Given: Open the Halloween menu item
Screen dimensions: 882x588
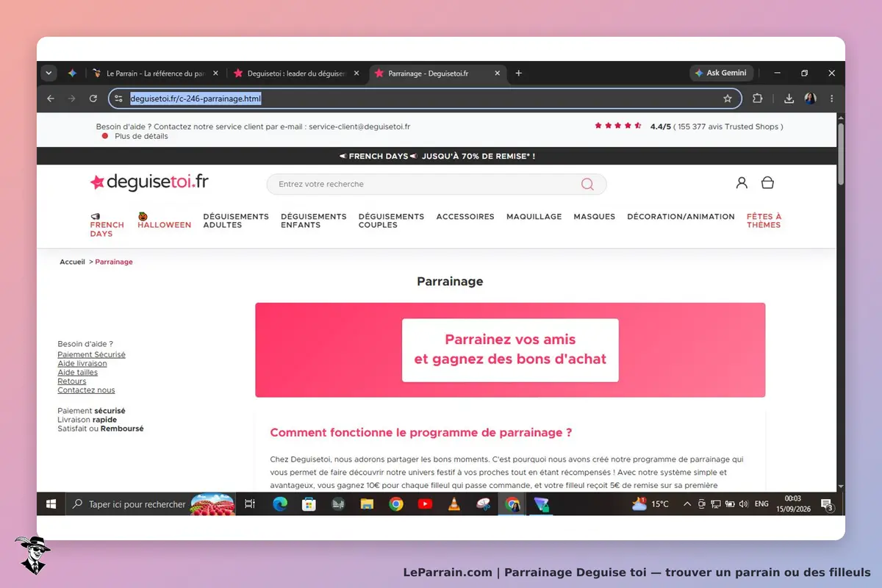Looking at the screenshot, I should (x=164, y=220).
